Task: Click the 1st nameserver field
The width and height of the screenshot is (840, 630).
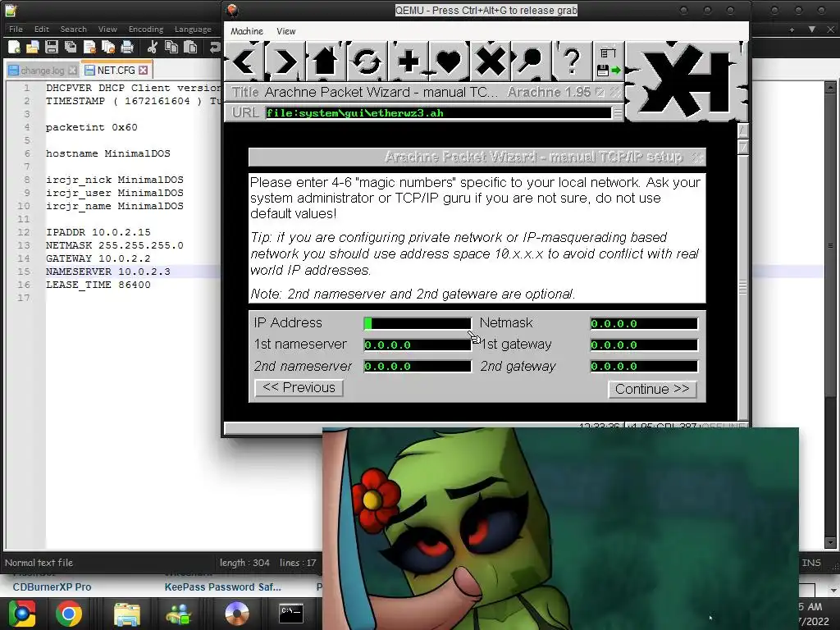Action: pos(418,345)
